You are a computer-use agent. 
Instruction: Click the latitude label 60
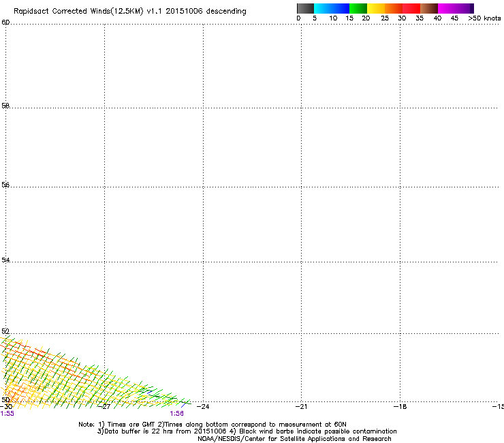(5, 22)
